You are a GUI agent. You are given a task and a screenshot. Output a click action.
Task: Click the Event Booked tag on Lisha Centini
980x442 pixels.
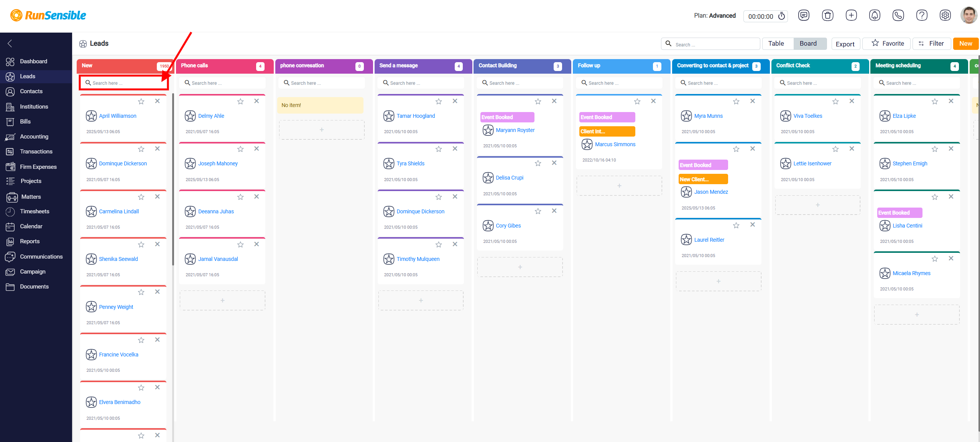click(x=899, y=213)
